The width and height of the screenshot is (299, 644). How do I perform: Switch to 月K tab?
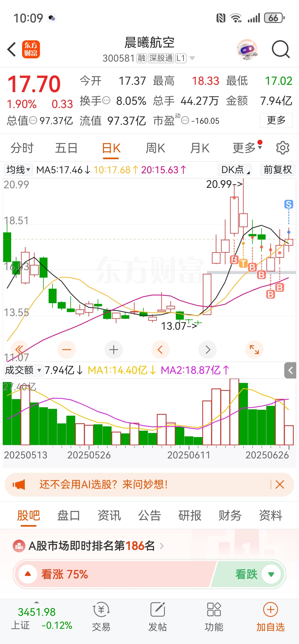click(x=200, y=148)
